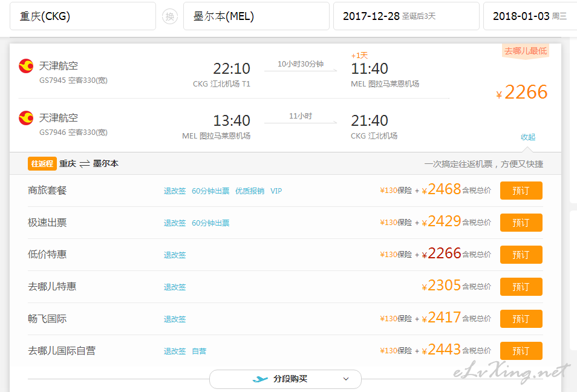Click the 天津航空 name above GS7946
Screen dimensions: 577x392
(x=59, y=118)
